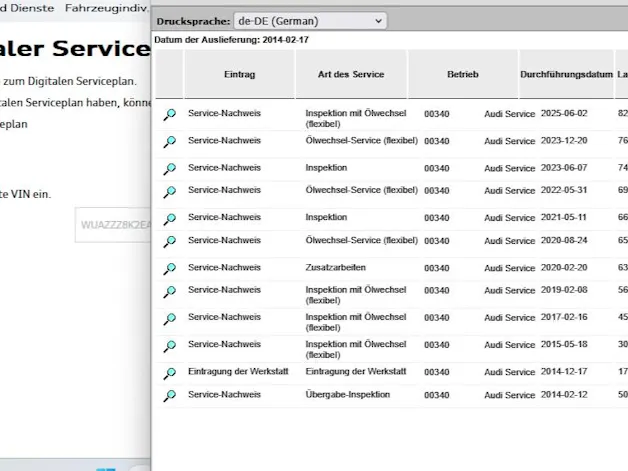Screen dimensions: 628x471
Task: Open details magnifier for the 2015-05-18 entry
Action: (x=169, y=346)
